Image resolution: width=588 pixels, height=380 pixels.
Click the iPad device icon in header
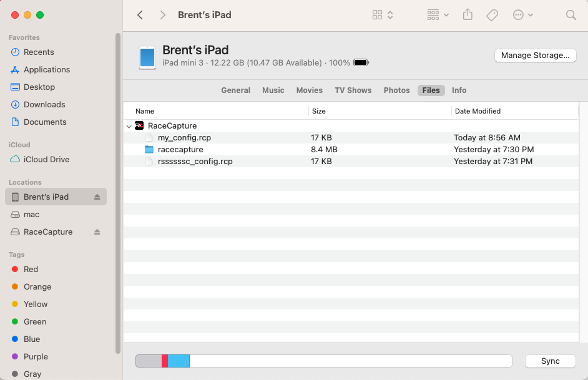pyautogui.click(x=147, y=57)
